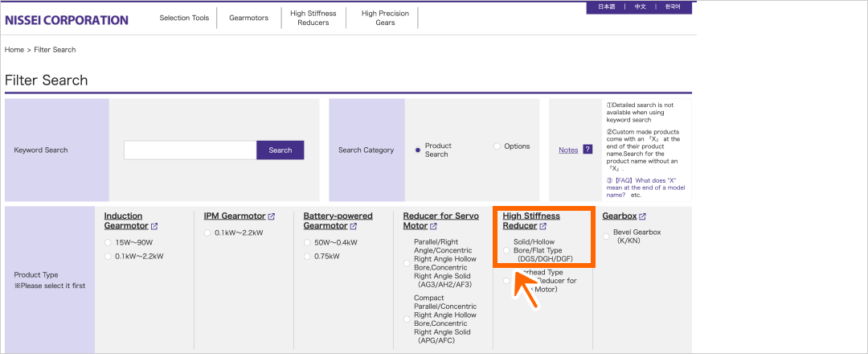The height and width of the screenshot is (354, 868).
Task: Open the Selection Tools menu
Action: point(184,18)
